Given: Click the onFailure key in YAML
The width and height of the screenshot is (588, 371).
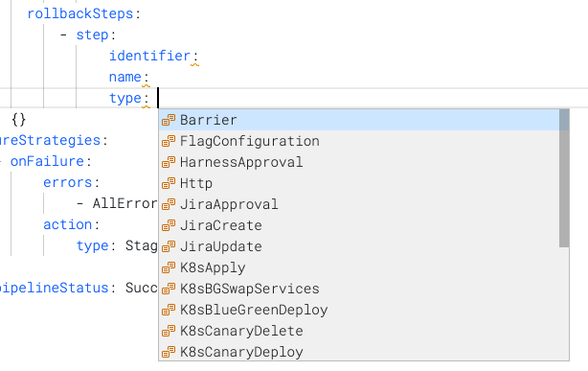Looking at the screenshot, I should point(47,161).
